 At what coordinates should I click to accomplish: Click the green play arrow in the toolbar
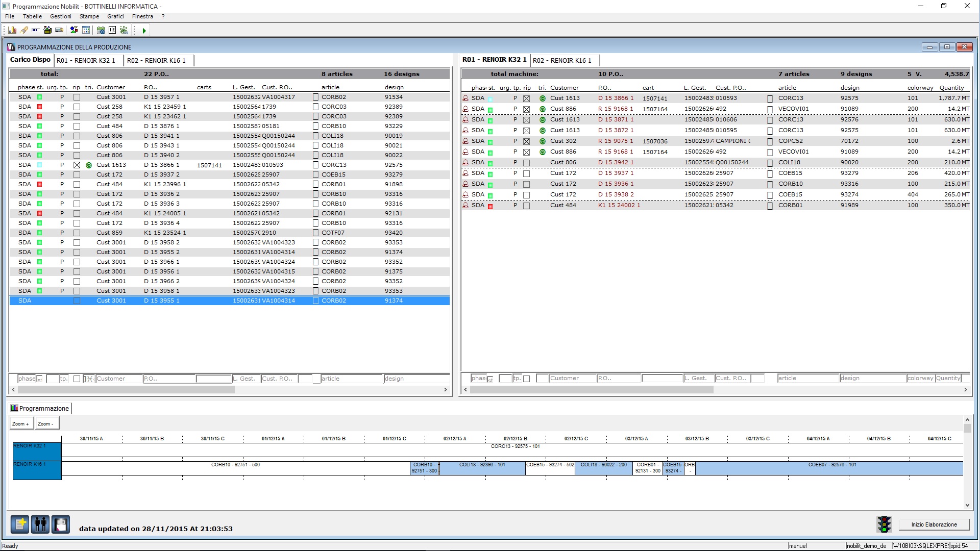tap(144, 31)
